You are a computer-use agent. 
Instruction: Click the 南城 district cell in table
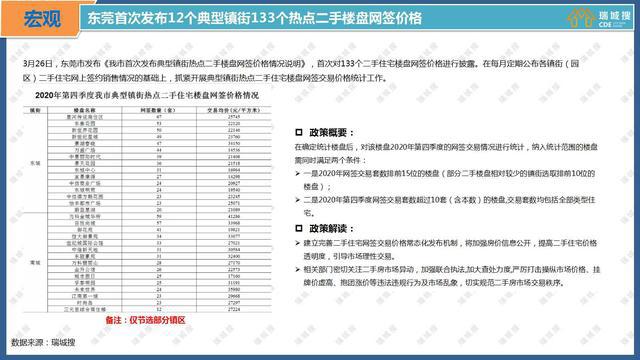[36, 263]
